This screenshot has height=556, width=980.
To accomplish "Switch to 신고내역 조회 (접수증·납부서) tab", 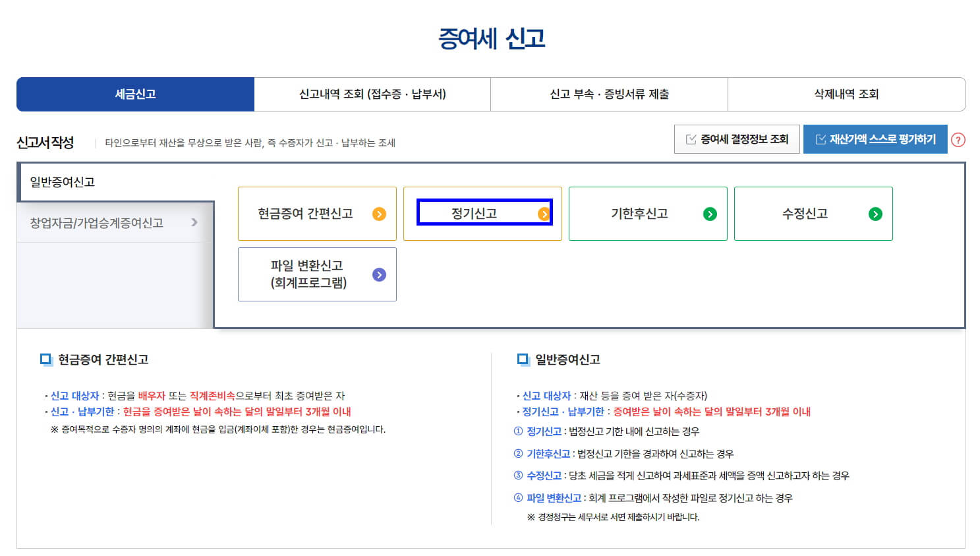I will (372, 94).
